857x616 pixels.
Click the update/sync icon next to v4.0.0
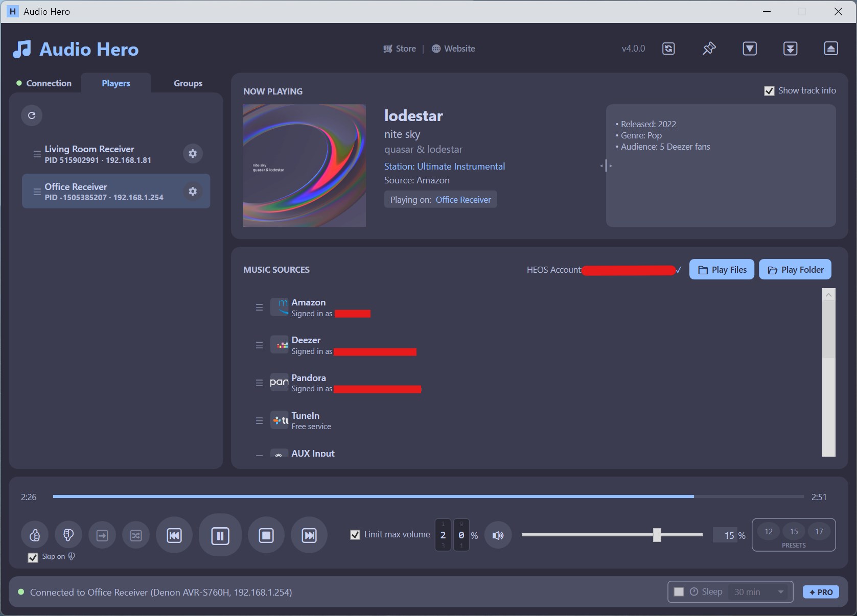pos(668,49)
